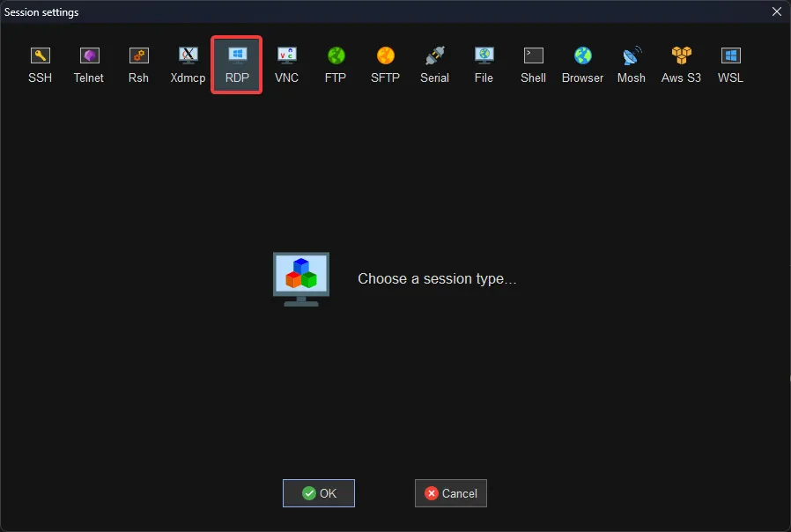Select the FTP globe icon

[x=336, y=65]
